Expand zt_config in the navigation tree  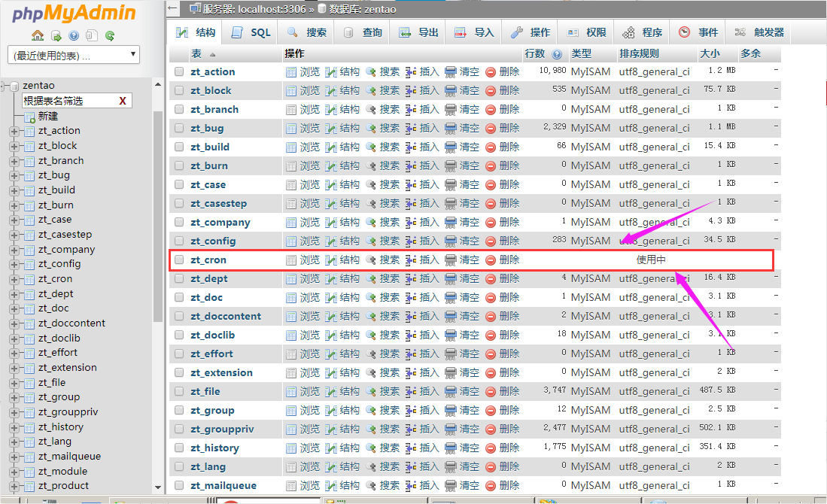coord(14,265)
